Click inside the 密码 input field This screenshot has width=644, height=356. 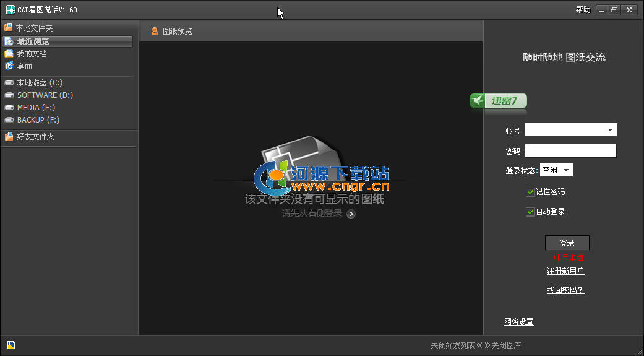click(x=570, y=151)
